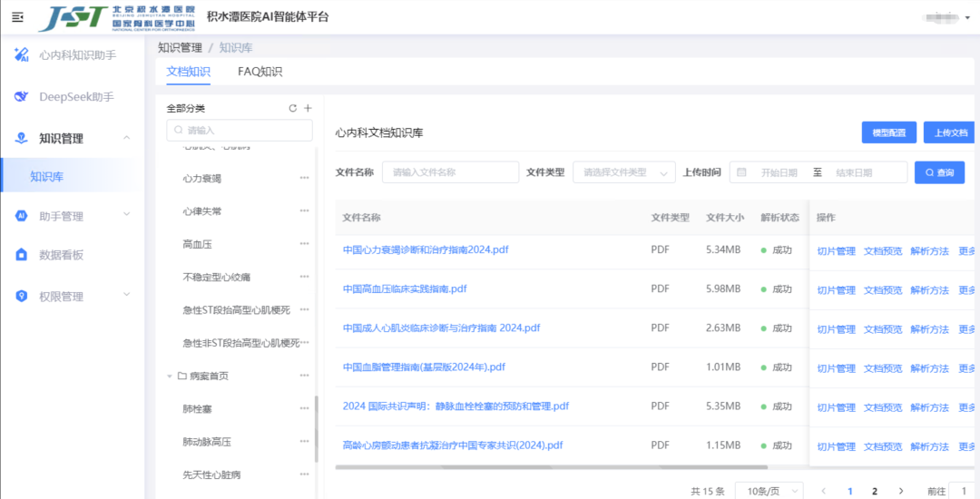The height and width of the screenshot is (499, 980).
Task: Open more options for 心律失常
Action: tap(304, 211)
